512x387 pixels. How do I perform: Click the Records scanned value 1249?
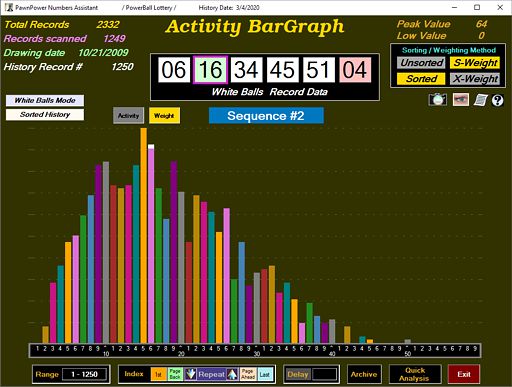pos(114,38)
